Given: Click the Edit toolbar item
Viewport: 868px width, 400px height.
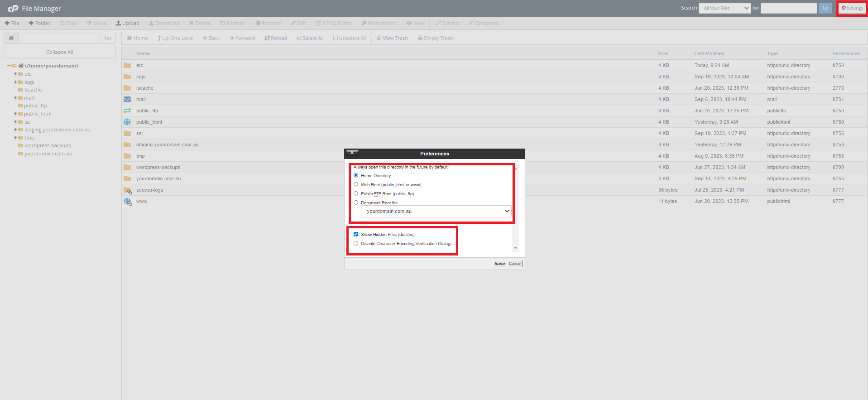Looking at the screenshot, I should coord(298,23).
